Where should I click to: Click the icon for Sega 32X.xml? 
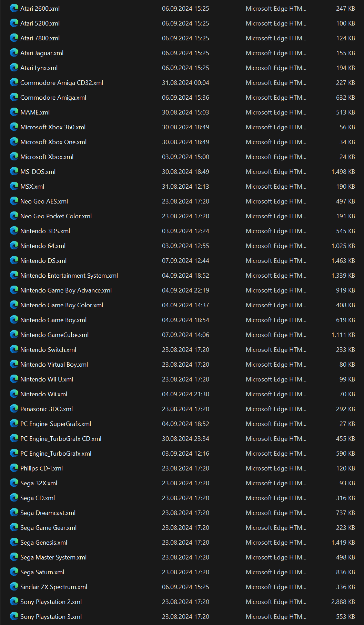14,483
